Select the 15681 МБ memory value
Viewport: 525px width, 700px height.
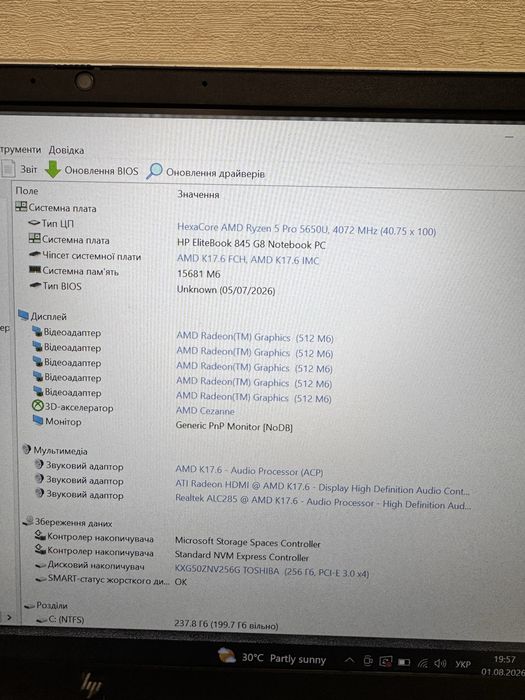tap(198, 274)
